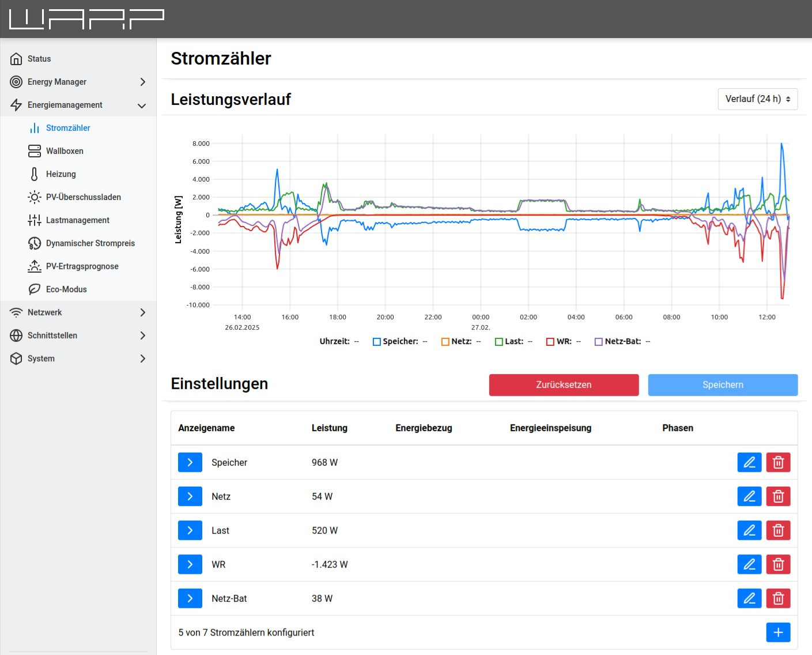This screenshot has width=812, height=655.
Task: Click the Status item in sidebar
Action: (x=39, y=59)
